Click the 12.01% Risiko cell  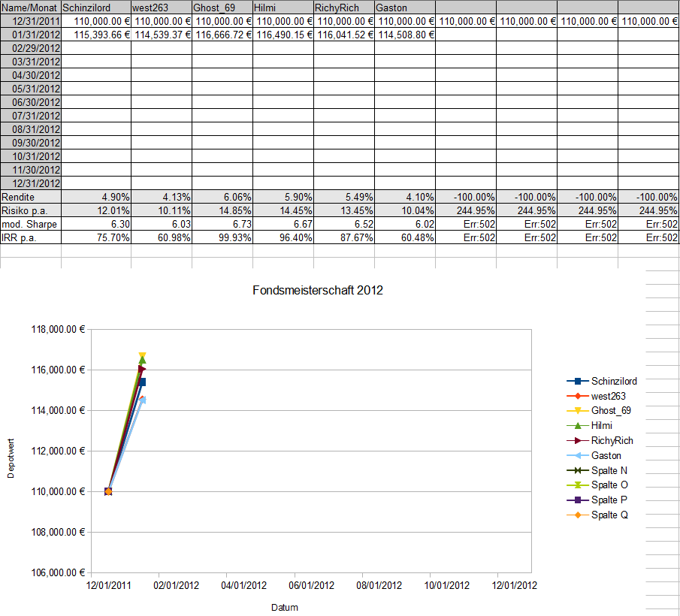pyautogui.click(x=96, y=210)
